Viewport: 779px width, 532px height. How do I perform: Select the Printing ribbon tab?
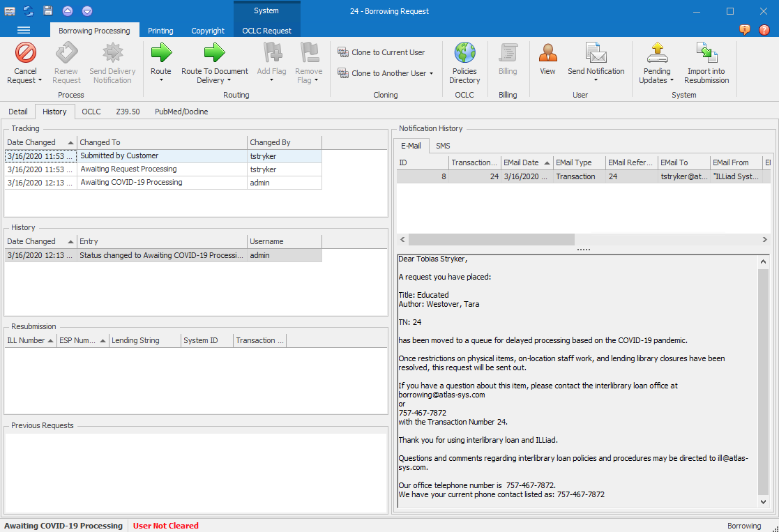pos(160,31)
